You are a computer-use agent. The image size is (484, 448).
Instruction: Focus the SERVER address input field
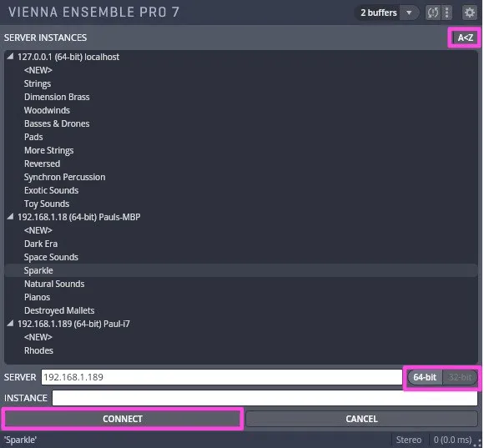(x=222, y=377)
